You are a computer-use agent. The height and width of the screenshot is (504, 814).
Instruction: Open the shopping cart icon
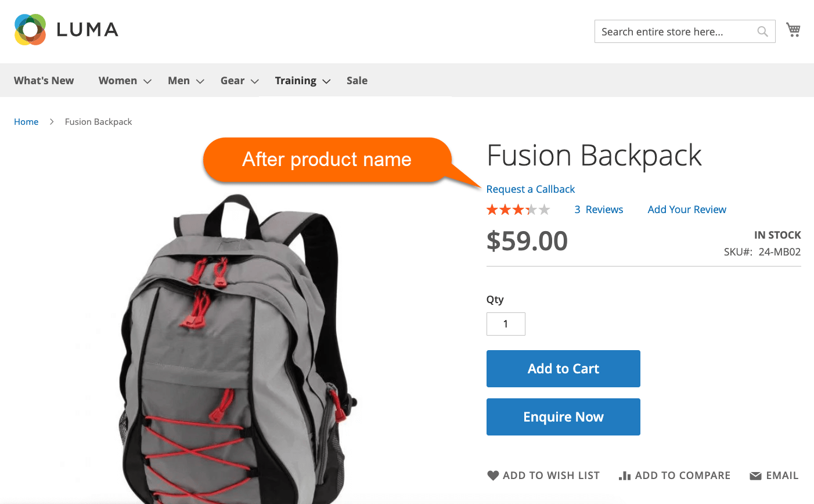pos(793,30)
